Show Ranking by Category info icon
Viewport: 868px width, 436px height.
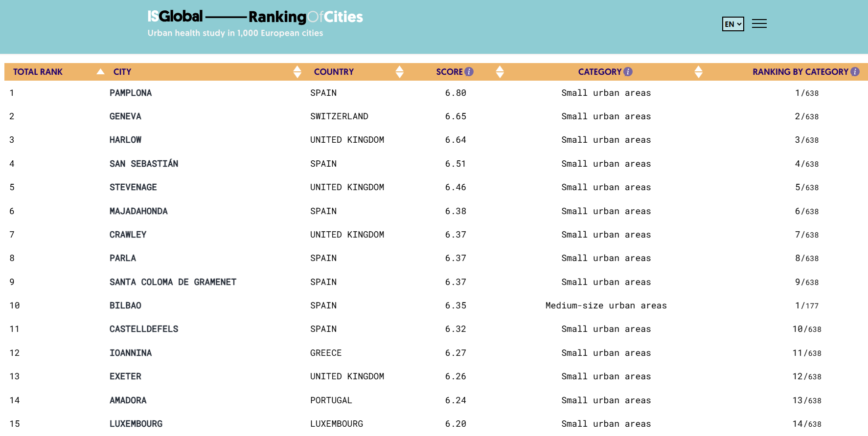[855, 72]
